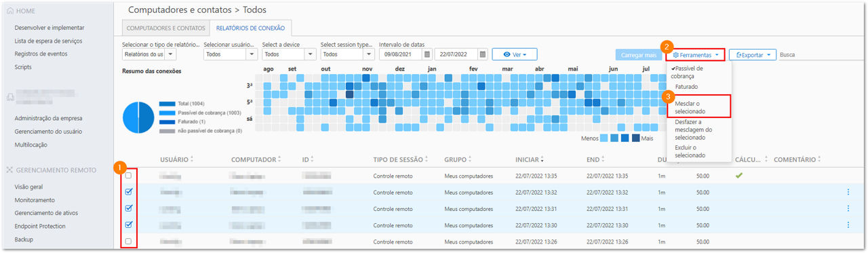Image resolution: width=868 pixels, height=253 pixels.
Task: Choose 'Passível de cobrança' menu option
Action: [x=689, y=73]
